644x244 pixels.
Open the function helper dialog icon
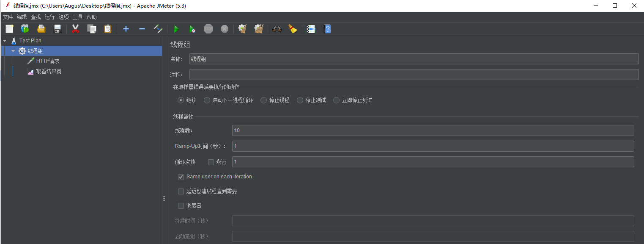(311, 29)
